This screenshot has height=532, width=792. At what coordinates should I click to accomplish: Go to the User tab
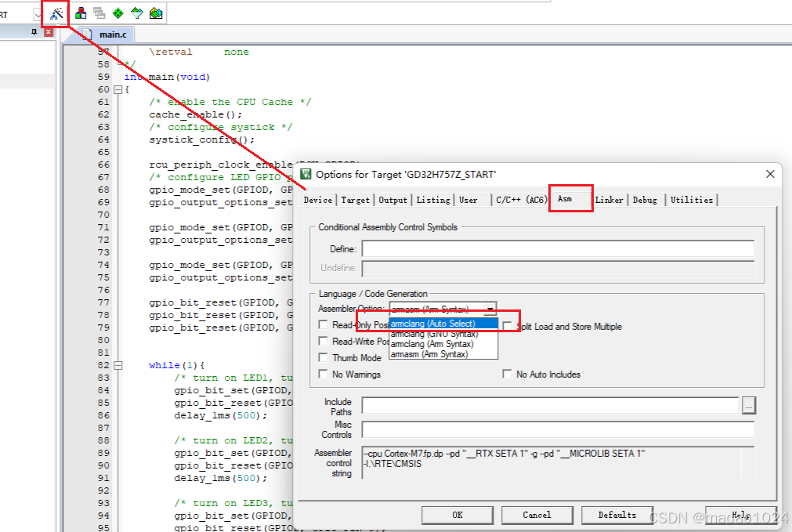[x=468, y=200]
